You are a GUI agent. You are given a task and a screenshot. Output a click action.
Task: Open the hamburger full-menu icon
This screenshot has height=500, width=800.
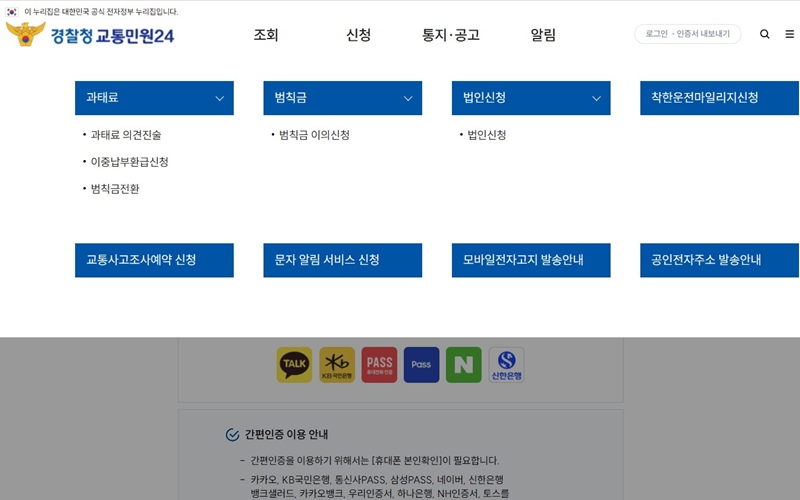click(789, 34)
